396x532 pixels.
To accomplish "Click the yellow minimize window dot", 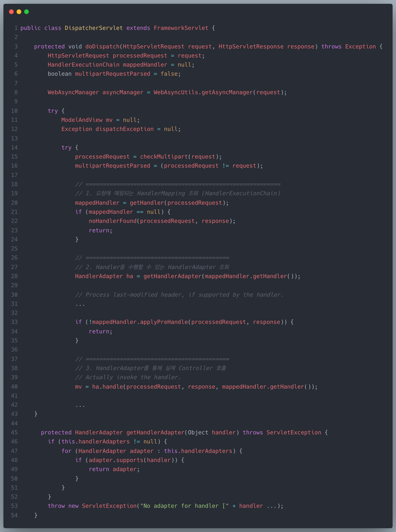I will (19, 12).
